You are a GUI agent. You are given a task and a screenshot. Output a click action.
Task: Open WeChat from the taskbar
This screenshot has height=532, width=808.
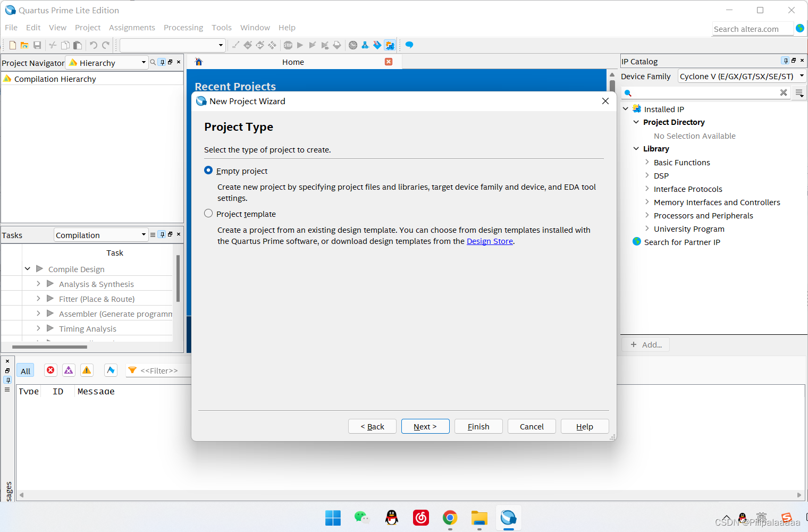tap(362, 517)
